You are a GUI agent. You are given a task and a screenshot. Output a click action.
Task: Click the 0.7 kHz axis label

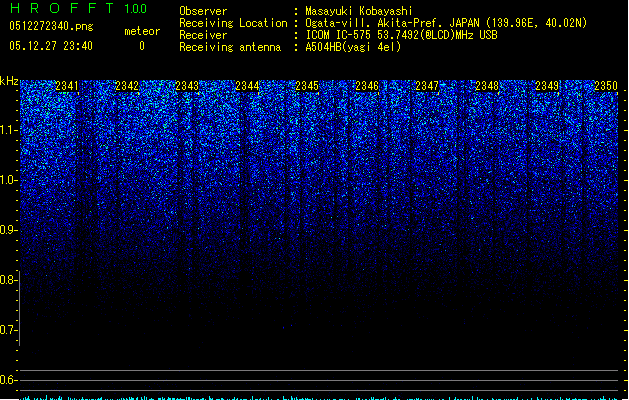tap(8, 330)
